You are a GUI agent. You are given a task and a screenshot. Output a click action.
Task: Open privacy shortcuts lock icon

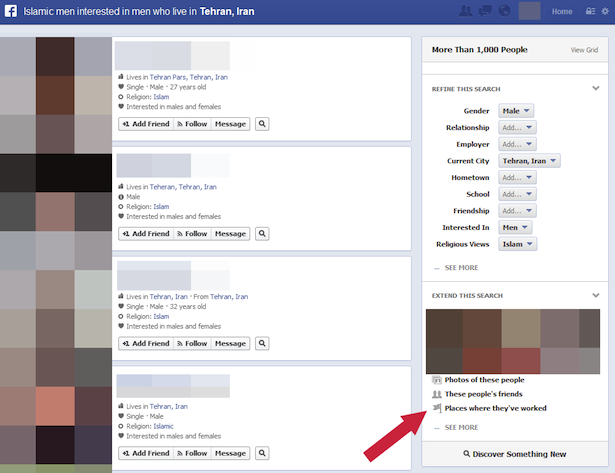coord(590,11)
